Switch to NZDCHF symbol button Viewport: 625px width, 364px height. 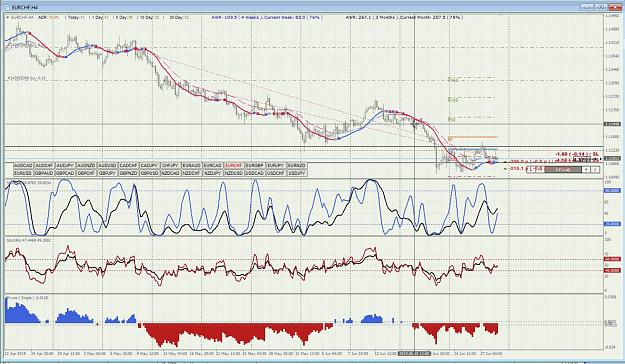[x=192, y=173]
